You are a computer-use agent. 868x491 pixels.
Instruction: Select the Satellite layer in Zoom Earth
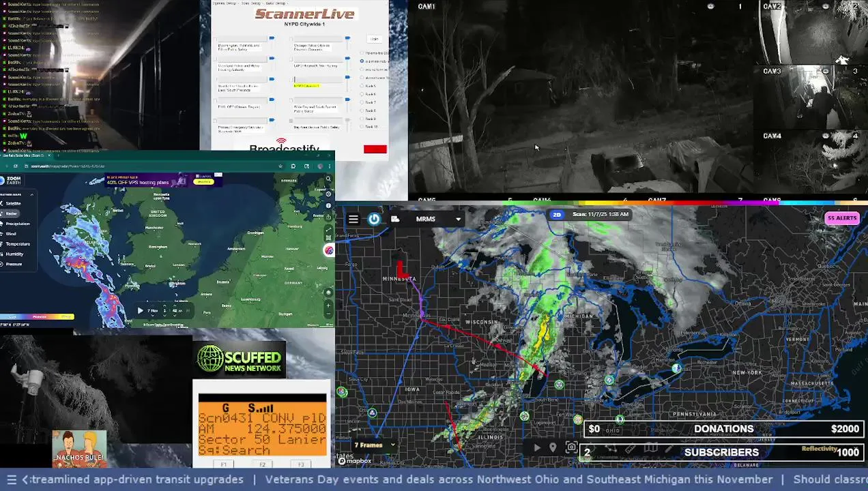point(13,203)
